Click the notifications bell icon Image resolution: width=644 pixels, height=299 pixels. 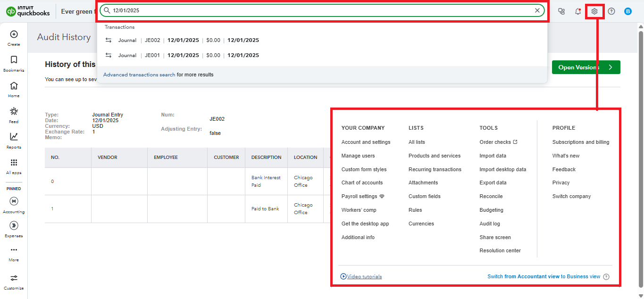(578, 11)
